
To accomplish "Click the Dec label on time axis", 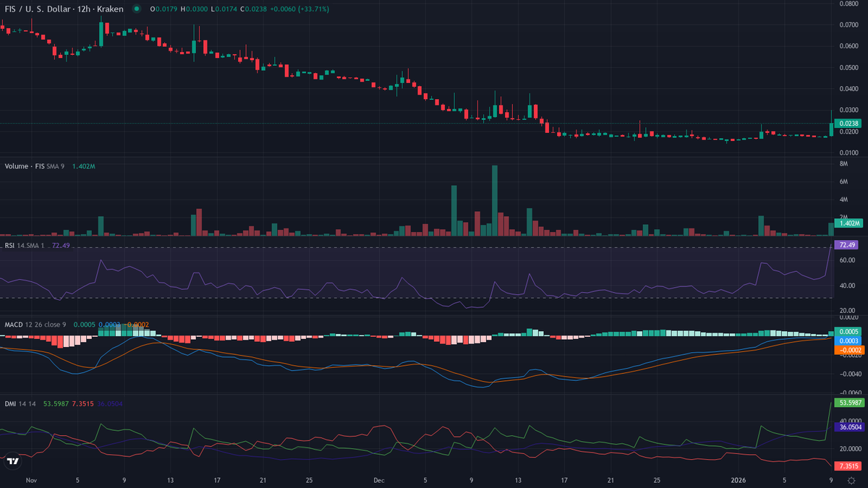I will pos(380,479).
